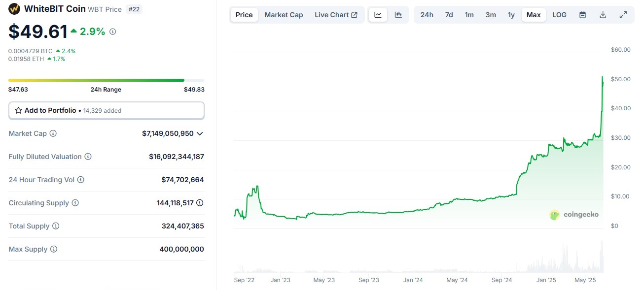Select the Price tab
The height and width of the screenshot is (290, 644).
pos(244,15)
